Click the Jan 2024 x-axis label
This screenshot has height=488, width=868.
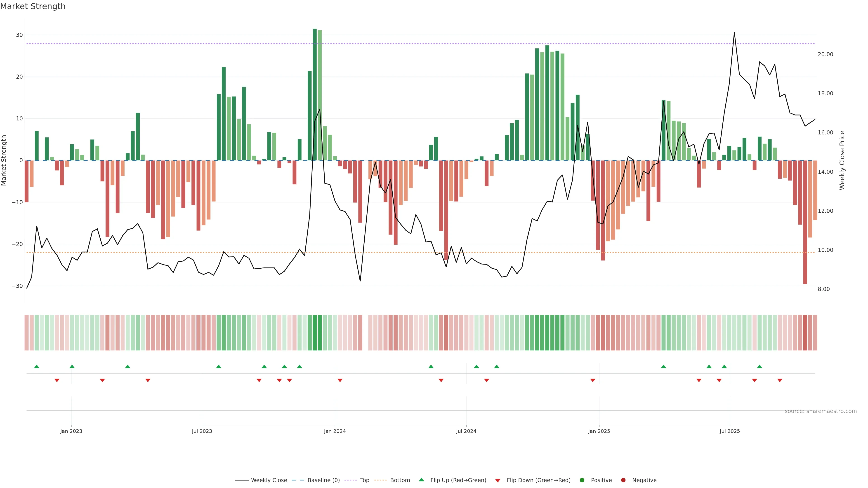pyautogui.click(x=335, y=431)
